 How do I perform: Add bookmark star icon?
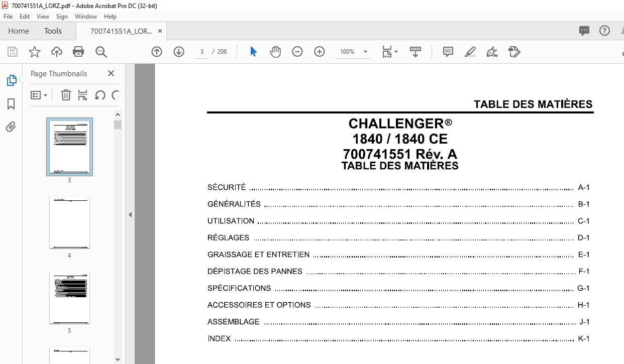[x=34, y=52]
